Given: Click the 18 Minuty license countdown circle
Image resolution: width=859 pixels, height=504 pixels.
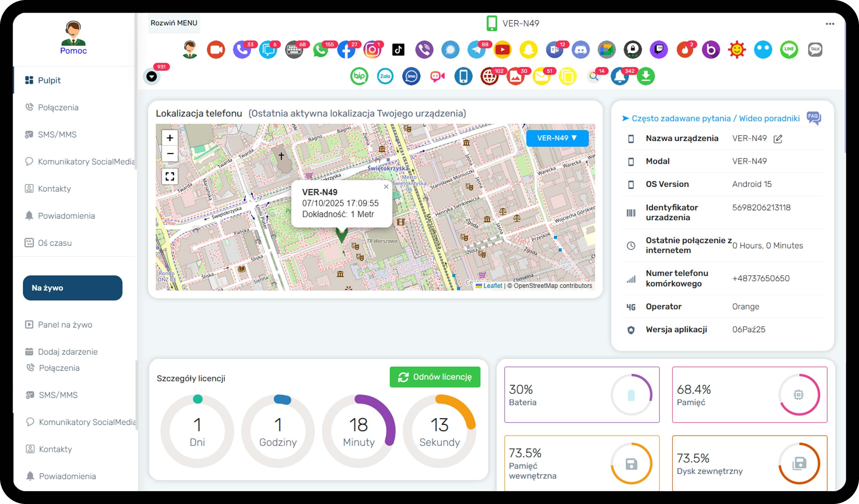Looking at the screenshot, I should point(359,431).
